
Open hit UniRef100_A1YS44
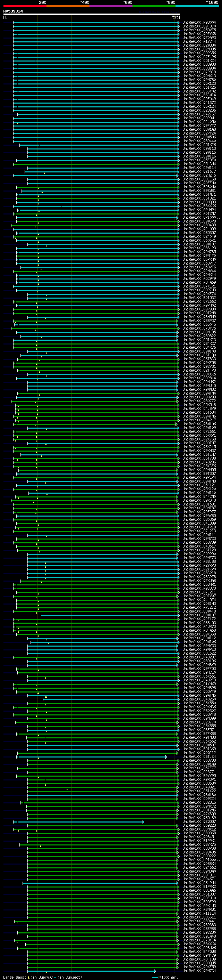pyautogui.click(x=199, y=41)
